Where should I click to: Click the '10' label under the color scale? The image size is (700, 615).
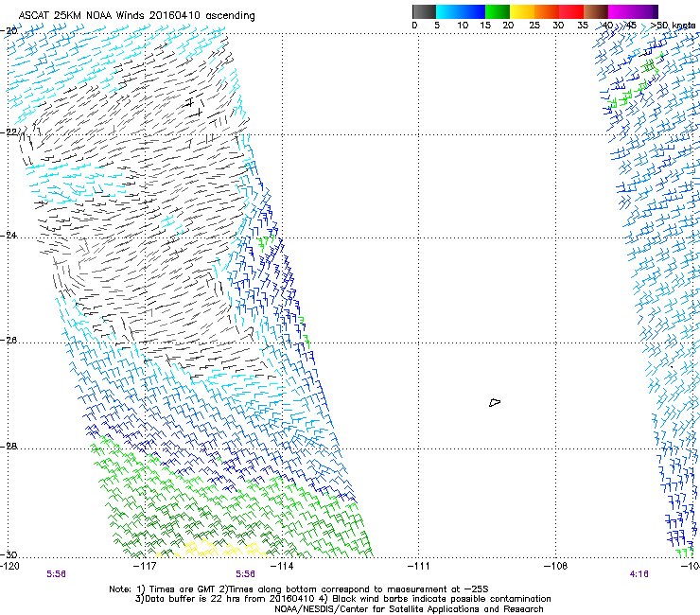[x=463, y=26]
